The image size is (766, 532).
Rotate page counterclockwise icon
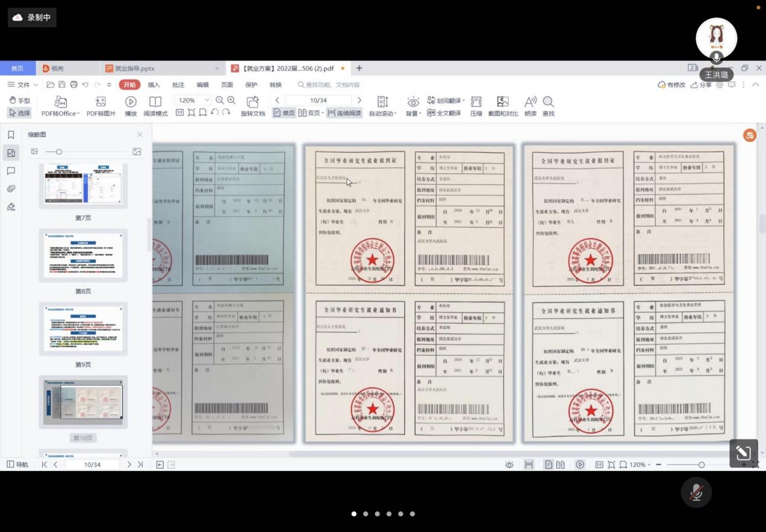coord(214,112)
